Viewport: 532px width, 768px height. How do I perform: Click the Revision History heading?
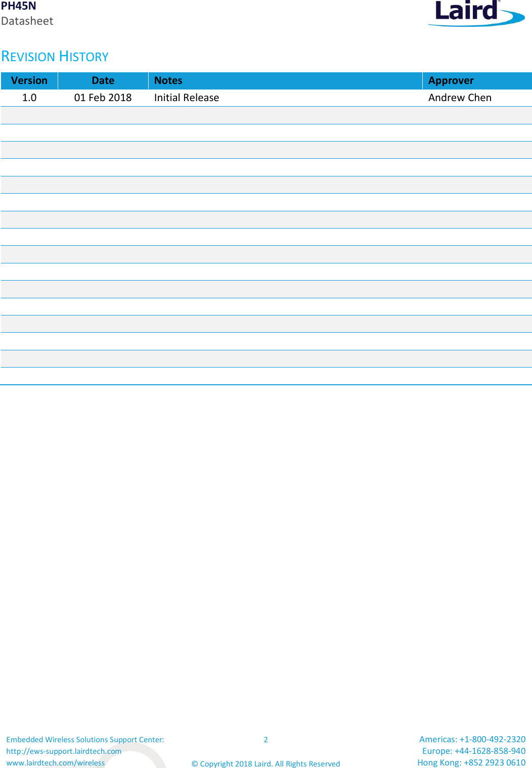[x=55, y=56]
